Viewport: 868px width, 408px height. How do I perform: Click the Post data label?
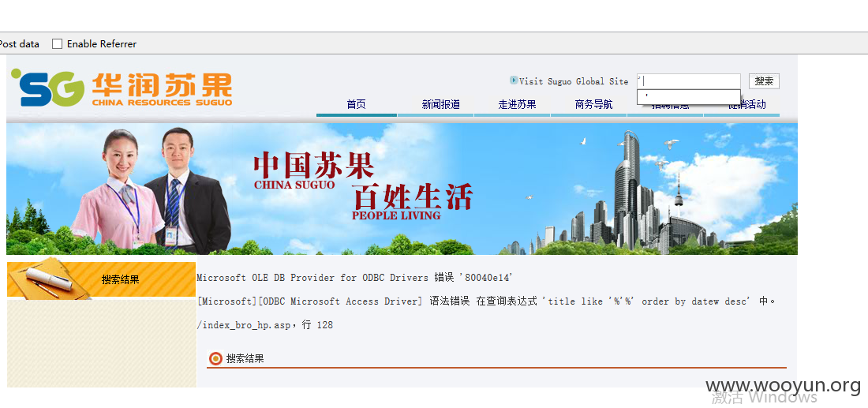coord(20,43)
